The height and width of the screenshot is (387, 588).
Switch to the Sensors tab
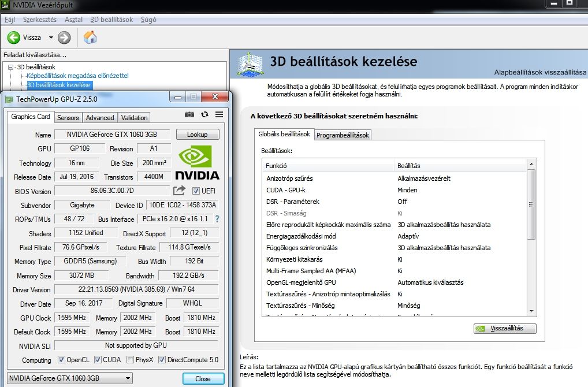pyautogui.click(x=68, y=118)
